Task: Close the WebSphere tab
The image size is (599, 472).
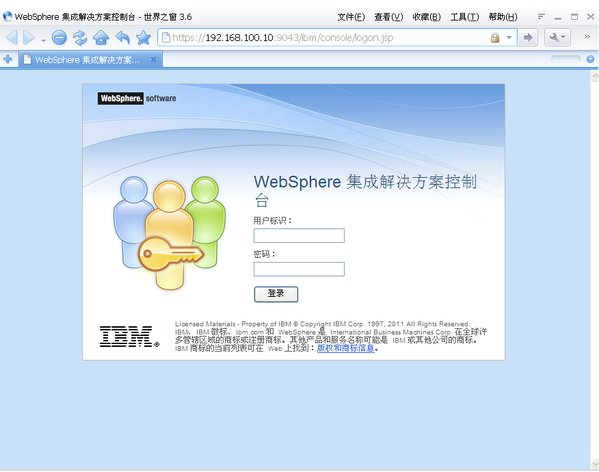Action: coord(153,60)
